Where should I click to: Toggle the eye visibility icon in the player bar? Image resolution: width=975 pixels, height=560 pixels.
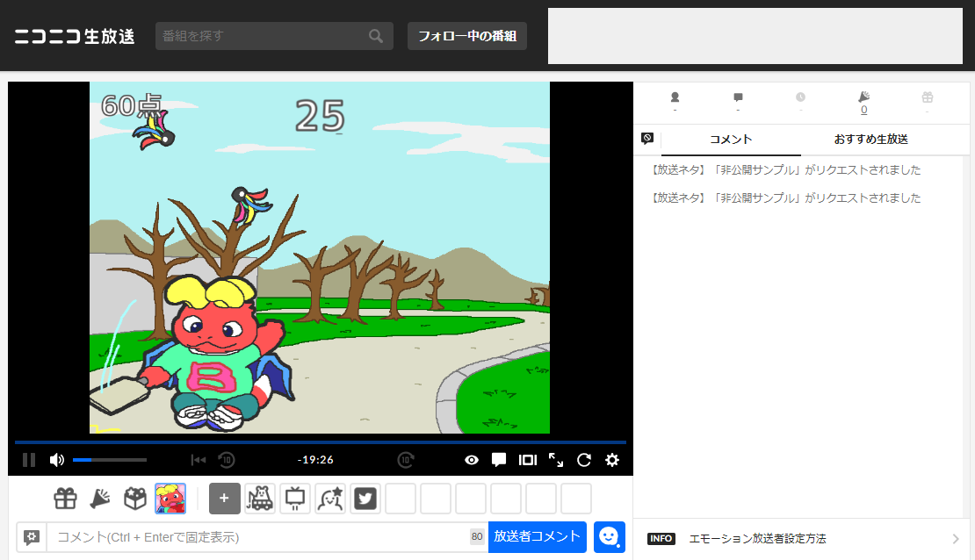(x=471, y=459)
